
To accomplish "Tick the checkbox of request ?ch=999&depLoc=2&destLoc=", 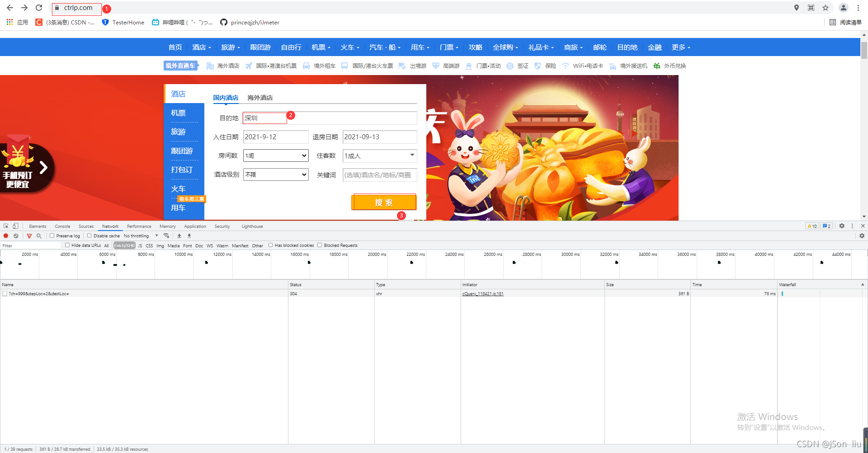I will pos(5,293).
